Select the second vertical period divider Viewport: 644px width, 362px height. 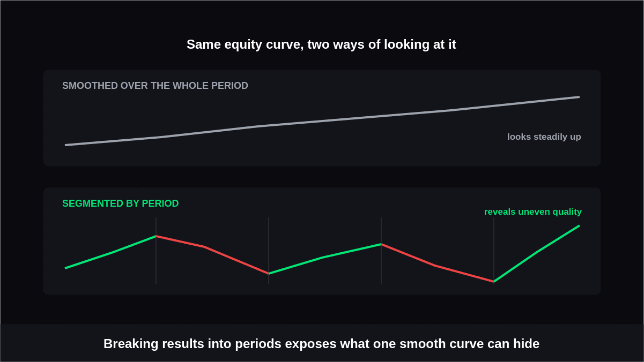(x=269, y=251)
